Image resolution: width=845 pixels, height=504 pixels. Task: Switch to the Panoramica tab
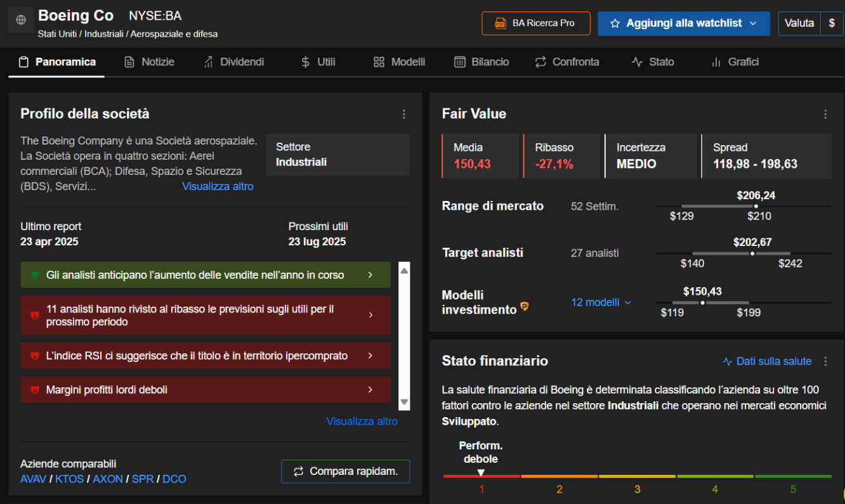(56, 62)
